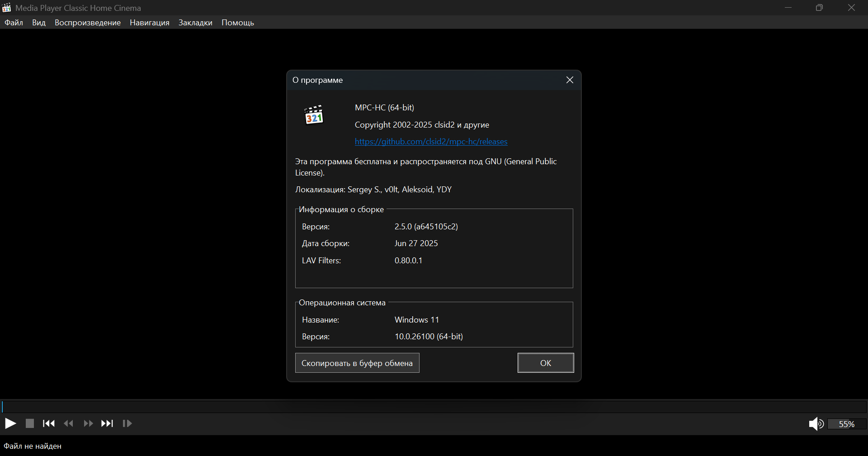The height and width of the screenshot is (456, 868).
Task: Open the Воспроизведение menu
Action: pos(88,23)
